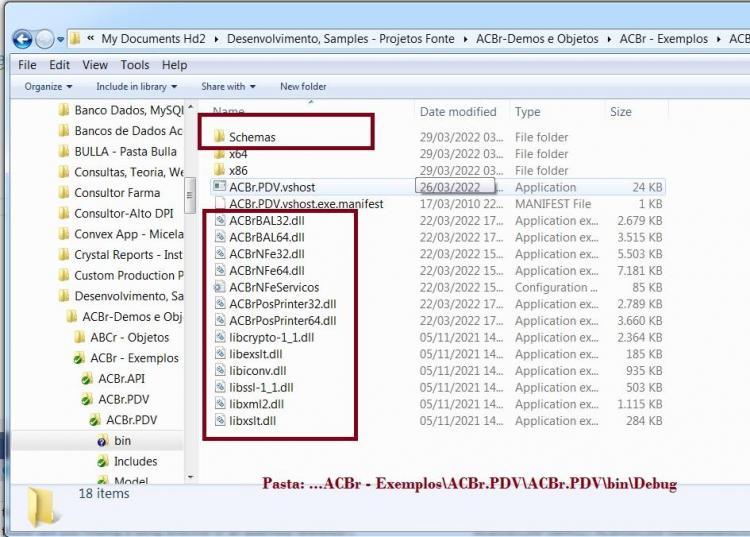Select the ACBrNFe32.dll file icon
Screen dimensions: 750x537
coord(220,254)
